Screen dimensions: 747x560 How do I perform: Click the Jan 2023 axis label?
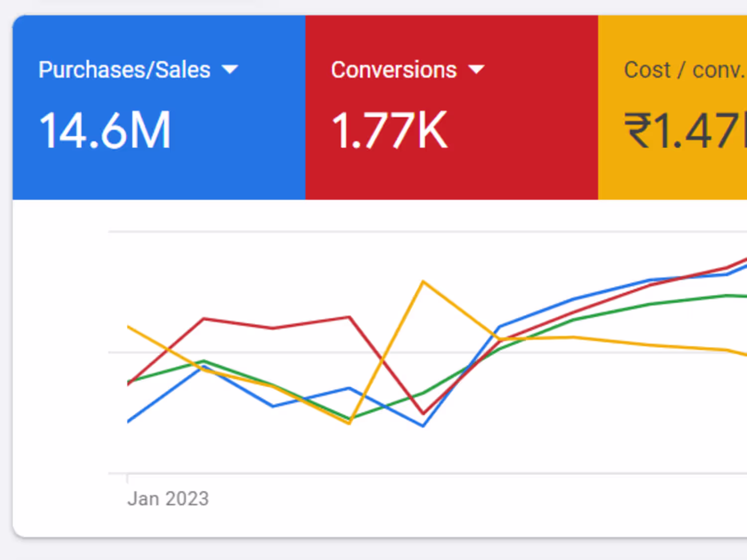[x=168, y=499]
